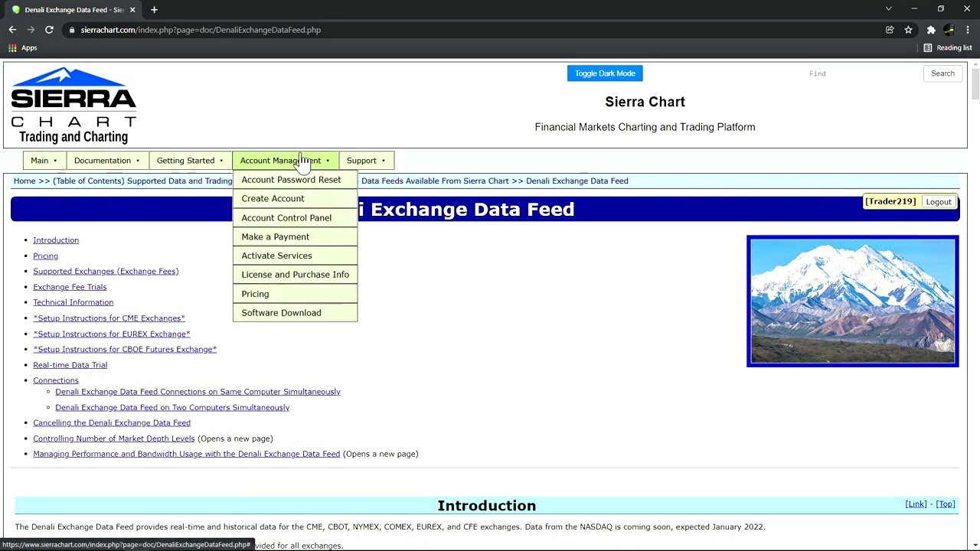This screenshot has height=551, width=980.
Task: Click the Sierra Chart logo
Action: pyautogui.click(x=73, y=105)
